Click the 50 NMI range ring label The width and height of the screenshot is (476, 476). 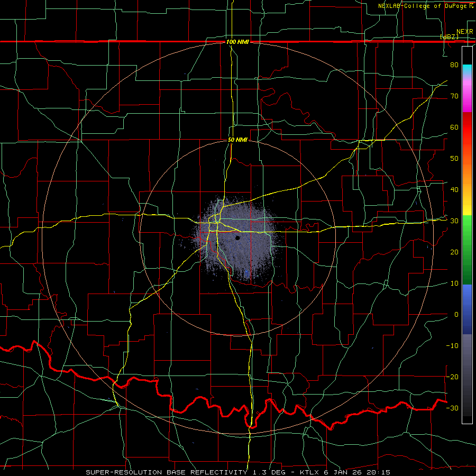click(x=237, y=140)
